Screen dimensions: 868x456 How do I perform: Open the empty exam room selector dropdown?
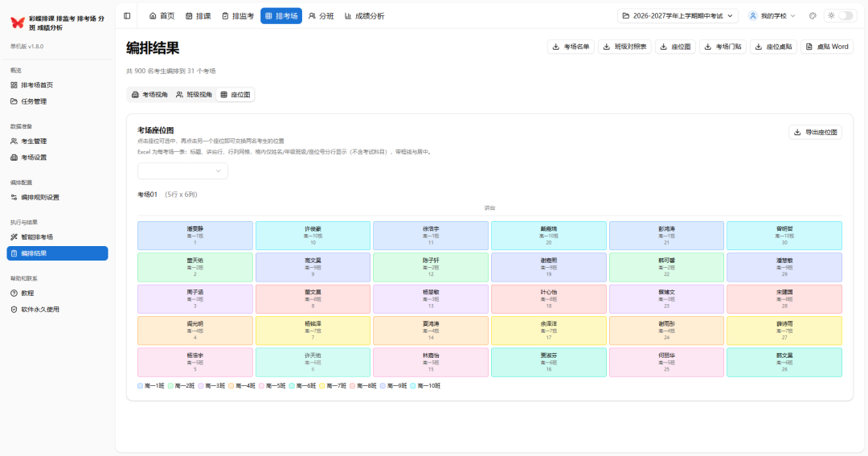[x=182, y=170]
